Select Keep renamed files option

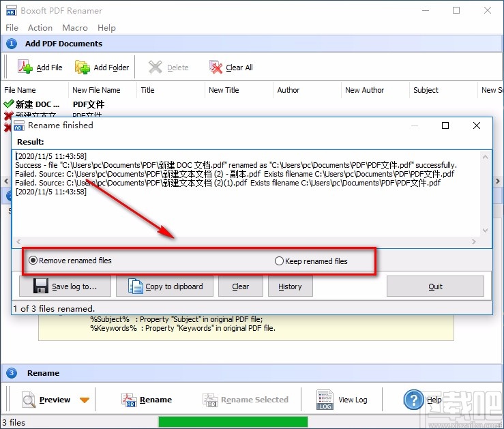(312, 261)
